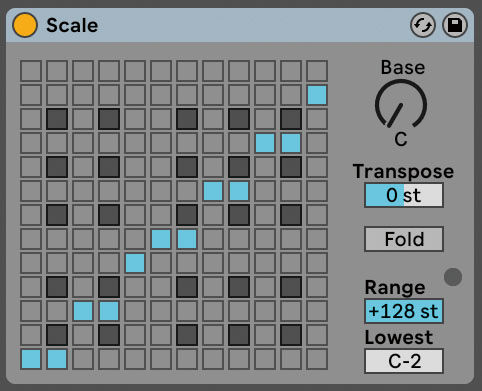Enable the Fold button

(x=404, y=239)
